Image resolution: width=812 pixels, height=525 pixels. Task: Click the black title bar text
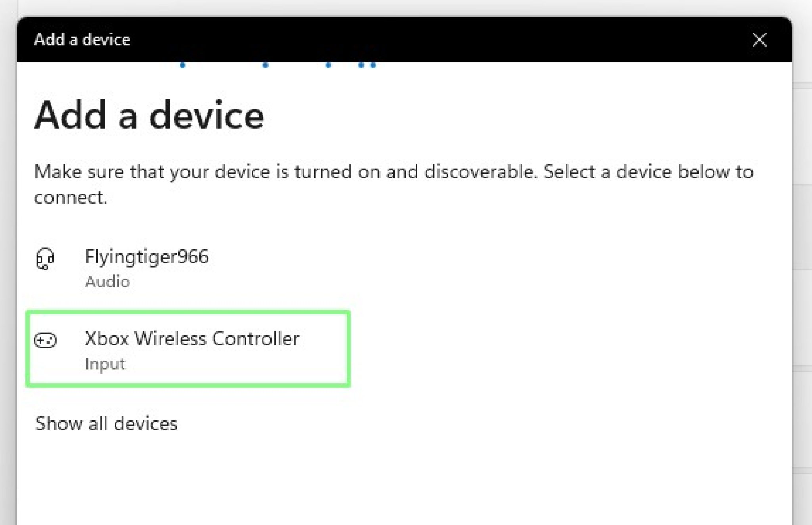pyautogui.click(x=82, y=40)
